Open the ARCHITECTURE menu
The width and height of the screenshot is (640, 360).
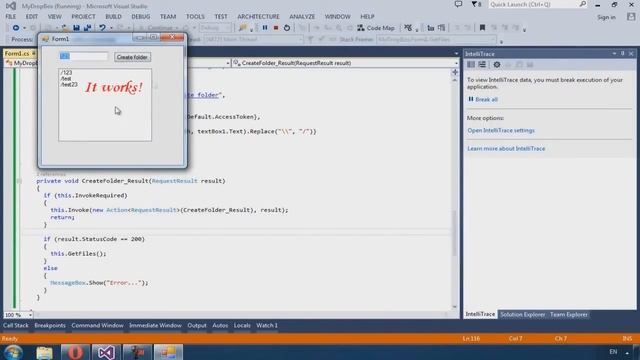click(258, 17)
